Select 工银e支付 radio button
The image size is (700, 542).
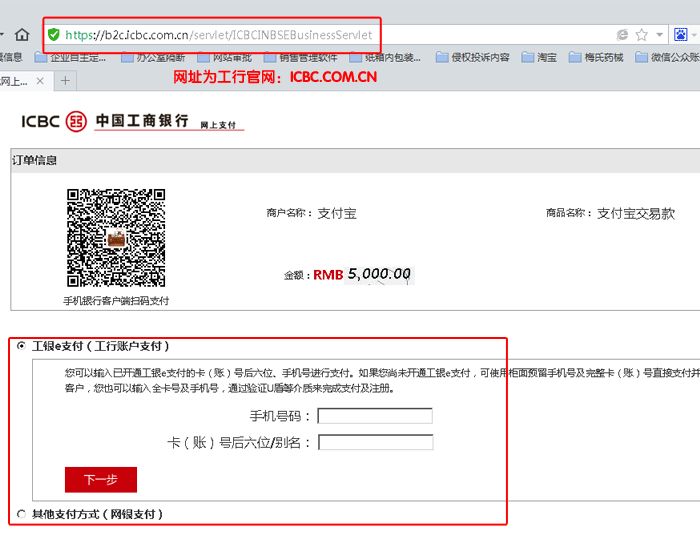tap(21, 346)
